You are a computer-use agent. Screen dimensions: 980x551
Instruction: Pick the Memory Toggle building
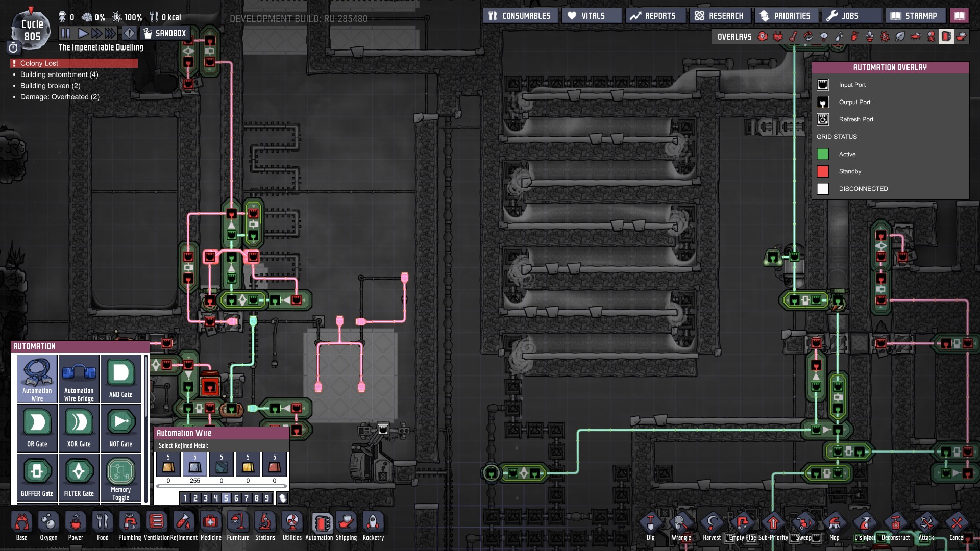click(x=120, y=478)
